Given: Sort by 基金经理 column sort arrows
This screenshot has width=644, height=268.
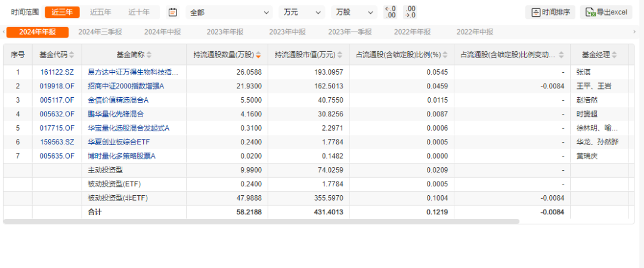Looking at the screenshot, I should [x=614, y=55].
